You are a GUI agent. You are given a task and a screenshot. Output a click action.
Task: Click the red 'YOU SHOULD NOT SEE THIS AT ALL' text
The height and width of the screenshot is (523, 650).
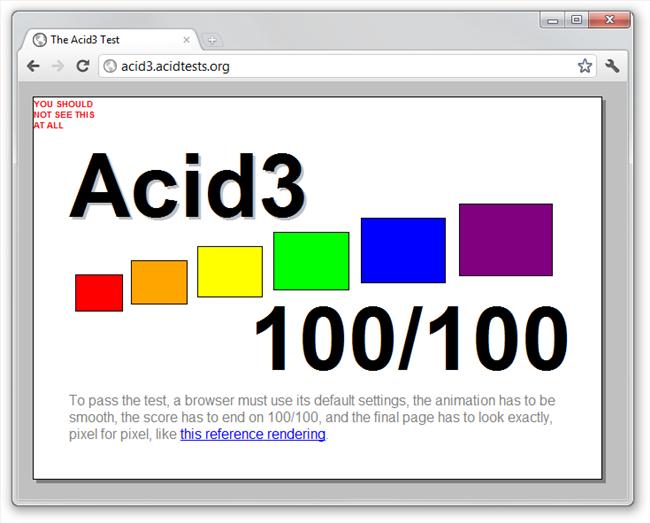click(x=64, y=115)
